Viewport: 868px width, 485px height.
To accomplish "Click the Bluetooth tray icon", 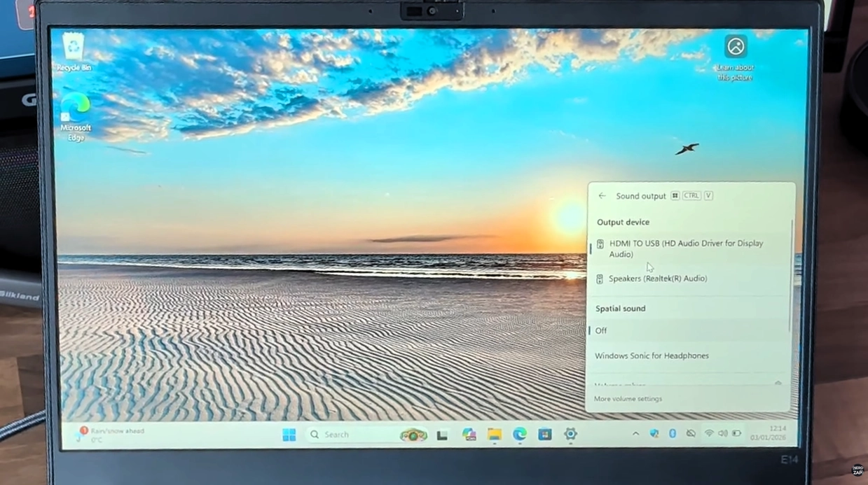I will point(673,434).
